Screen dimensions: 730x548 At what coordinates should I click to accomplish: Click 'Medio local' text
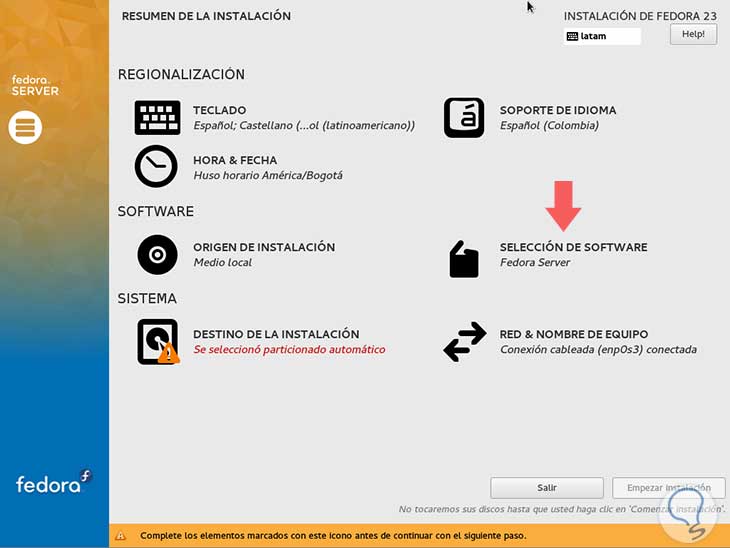pyautogui.click(x=223, y=263)
